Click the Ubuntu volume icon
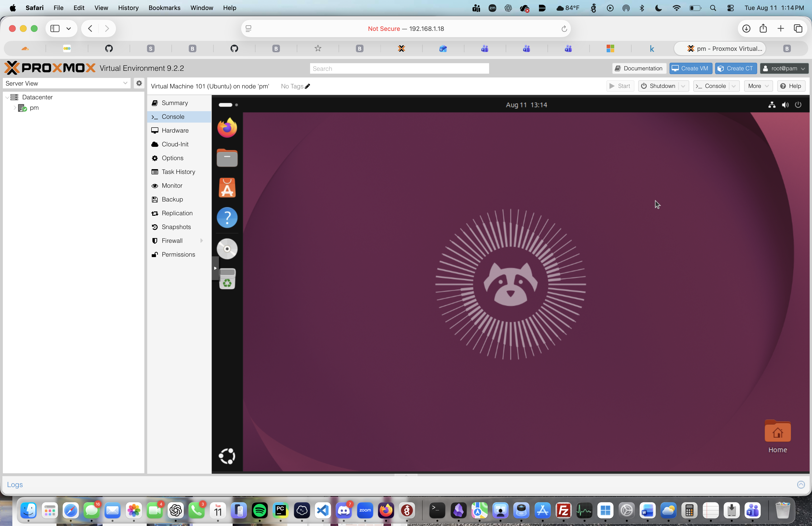Image resolution: width=812 pixels, height=526 pixels. point(785,105)
